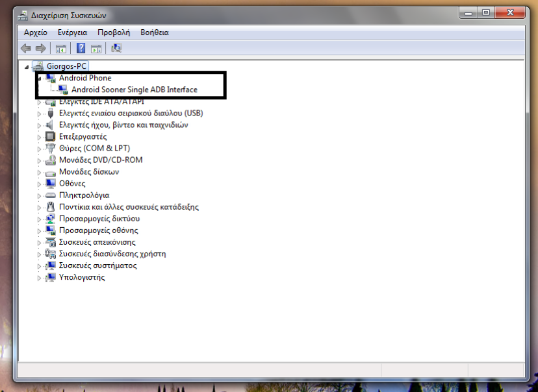Click the Android Sooner Single ADB Interface icon

tap(63, 90)
